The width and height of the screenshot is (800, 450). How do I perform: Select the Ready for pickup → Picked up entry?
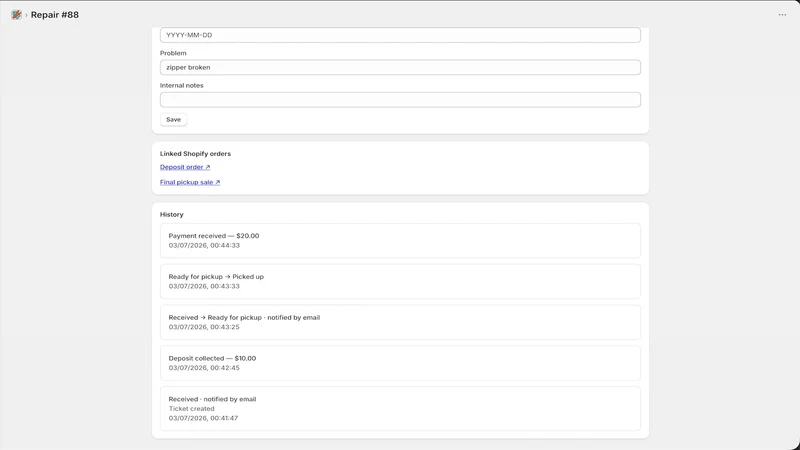click(400, 281)
